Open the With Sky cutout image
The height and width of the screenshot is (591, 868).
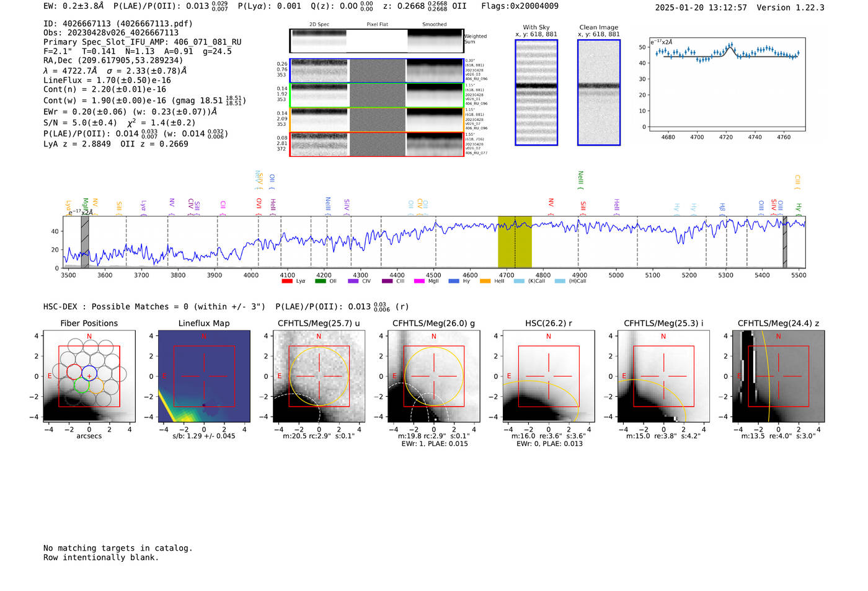pos(536,92)
